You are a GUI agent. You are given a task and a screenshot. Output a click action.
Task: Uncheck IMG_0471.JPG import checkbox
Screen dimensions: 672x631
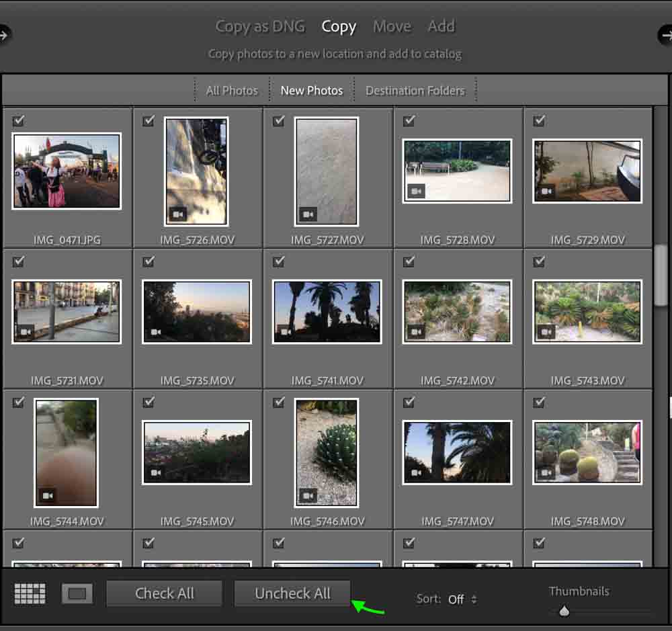pos(18,120)
